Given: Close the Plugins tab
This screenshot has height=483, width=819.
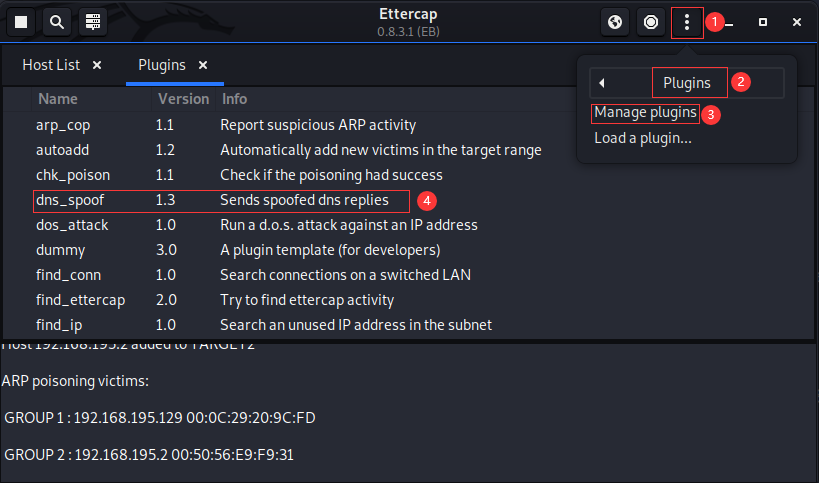Looking at the screenshot, I should [203, 65].
